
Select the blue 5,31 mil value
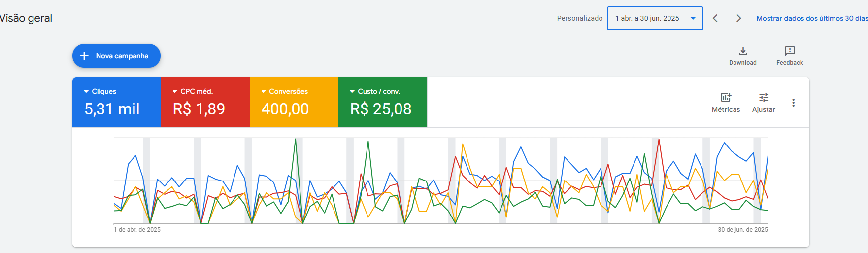point(112,109)
